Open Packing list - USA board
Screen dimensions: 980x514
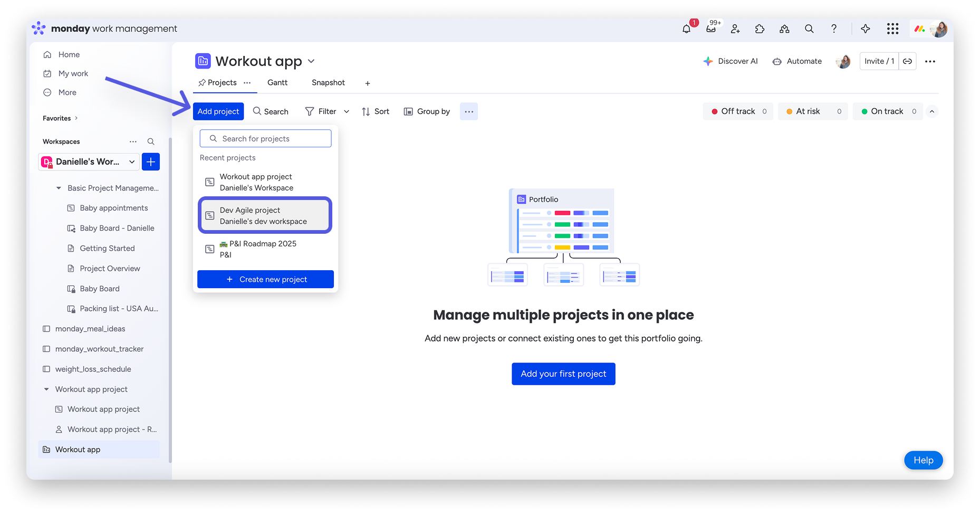[x=112, y=309]
